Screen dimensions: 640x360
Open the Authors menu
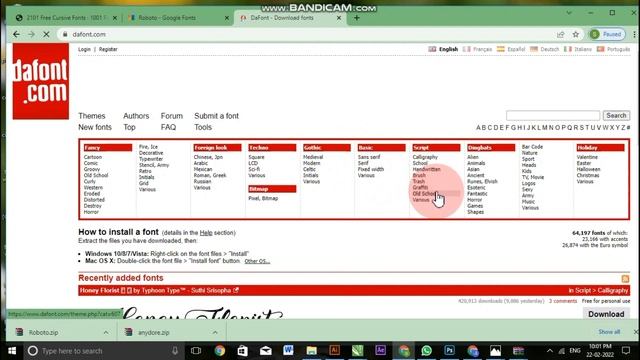pos(136,116)
